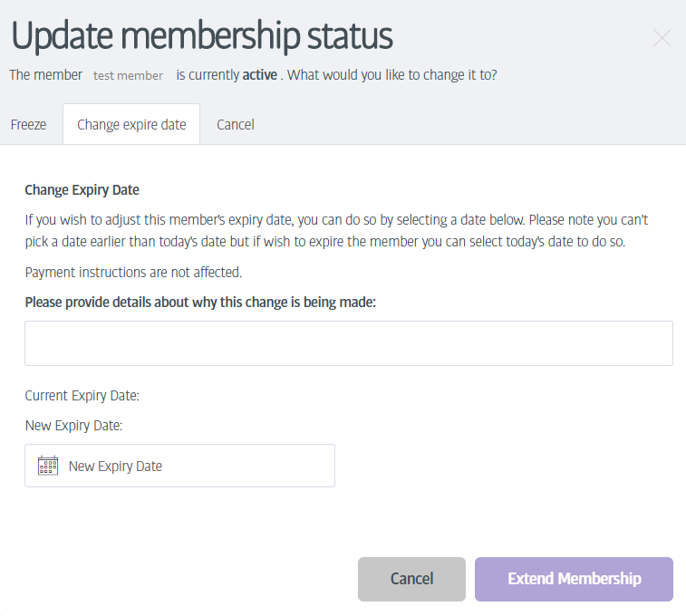Close the Update membership status dialog
This screenshot has width=686, height=616.
click(x=662, y=38)
